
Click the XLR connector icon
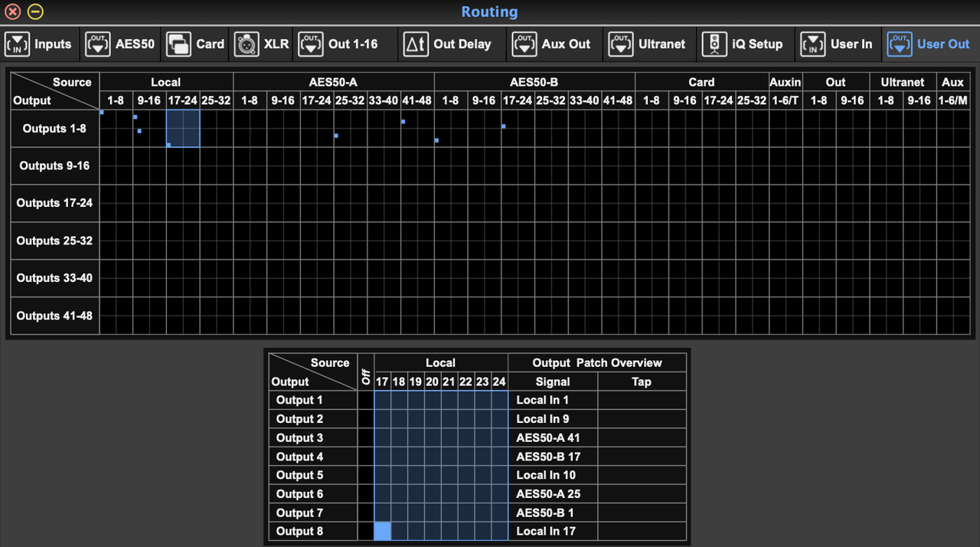[x=247, y=44]
